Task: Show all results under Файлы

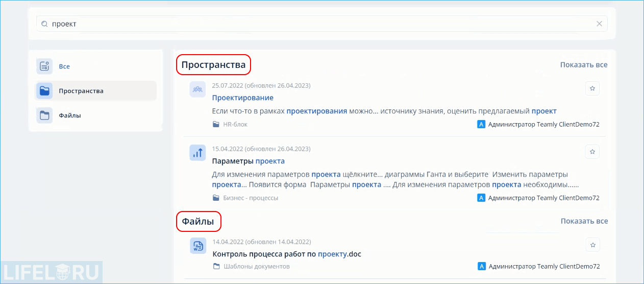Action: click(584, 221)
